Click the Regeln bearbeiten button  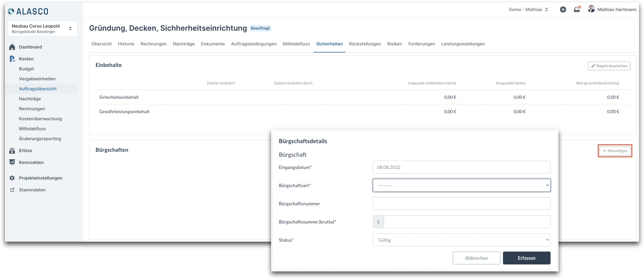point(609,66)
